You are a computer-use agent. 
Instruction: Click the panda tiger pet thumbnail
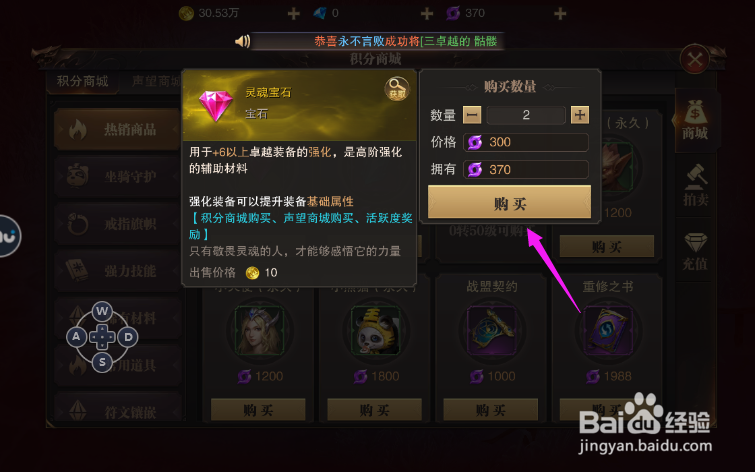(x=375, y=330)
